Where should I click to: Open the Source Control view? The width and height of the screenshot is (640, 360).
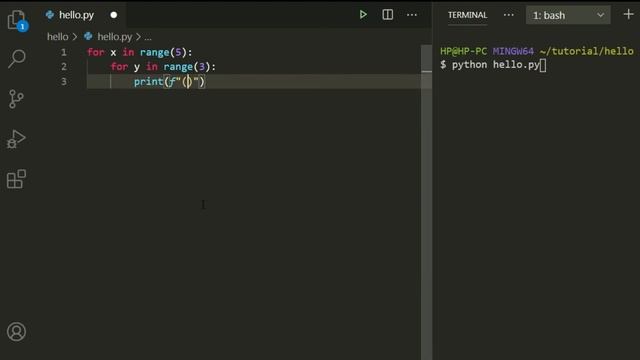(16, 99)
